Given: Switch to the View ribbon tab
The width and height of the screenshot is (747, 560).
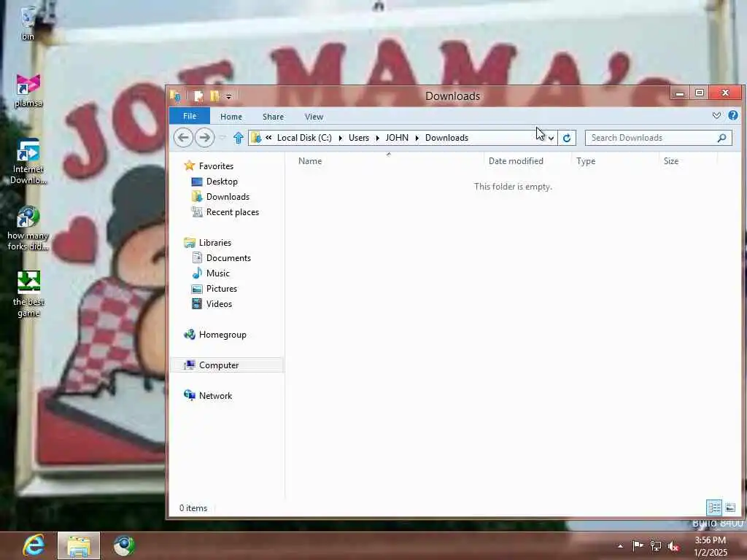Looking at the screenshot, I should point(314,116).
